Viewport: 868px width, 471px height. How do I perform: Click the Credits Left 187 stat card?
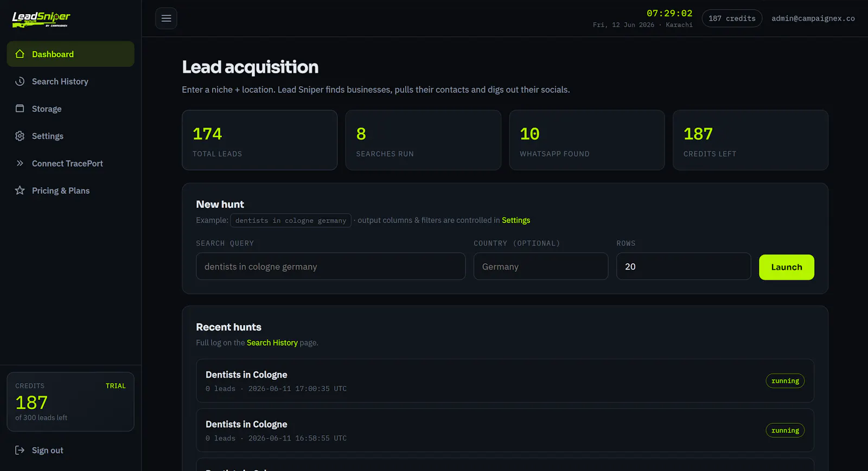(750, 140)
